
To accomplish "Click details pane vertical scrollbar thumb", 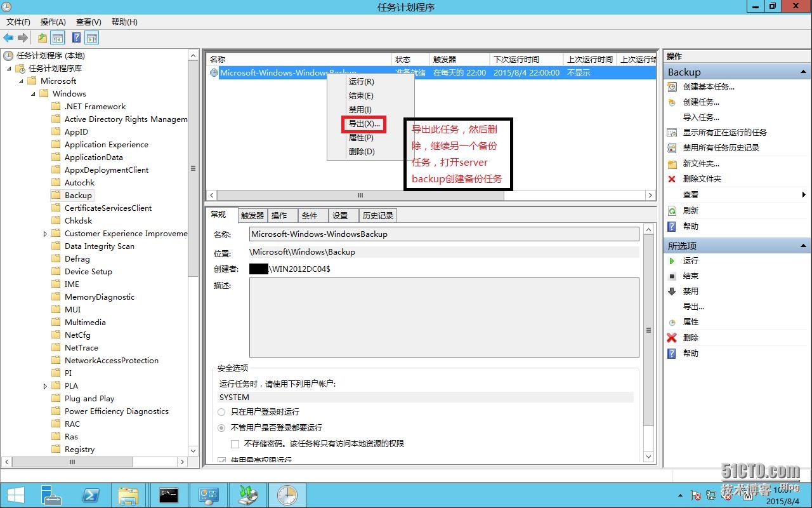I will pos(648,330).
